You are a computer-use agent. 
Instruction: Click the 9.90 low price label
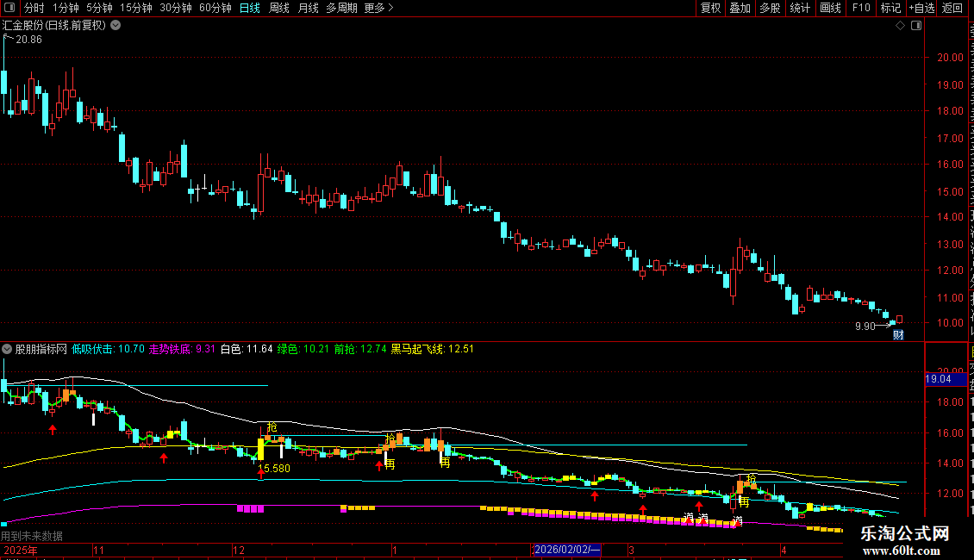pyautogui.click(x=865, y=326)
